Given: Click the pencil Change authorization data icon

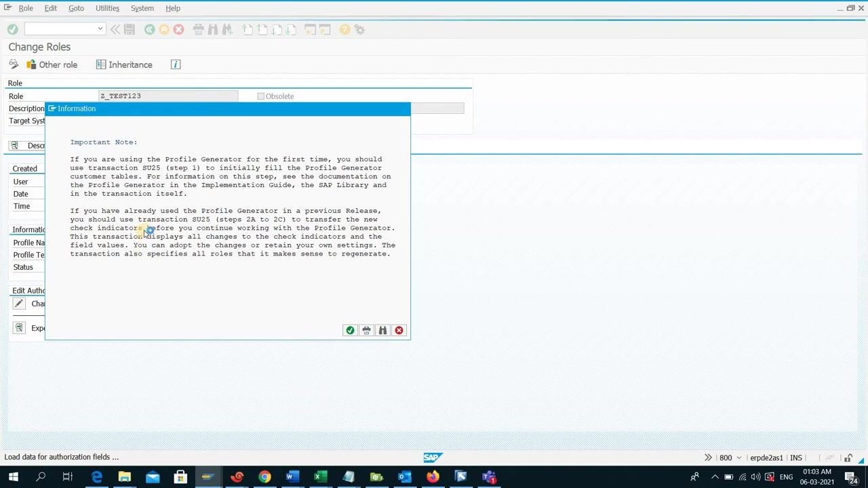Looking at the screenshot, I should pos(19,304).
